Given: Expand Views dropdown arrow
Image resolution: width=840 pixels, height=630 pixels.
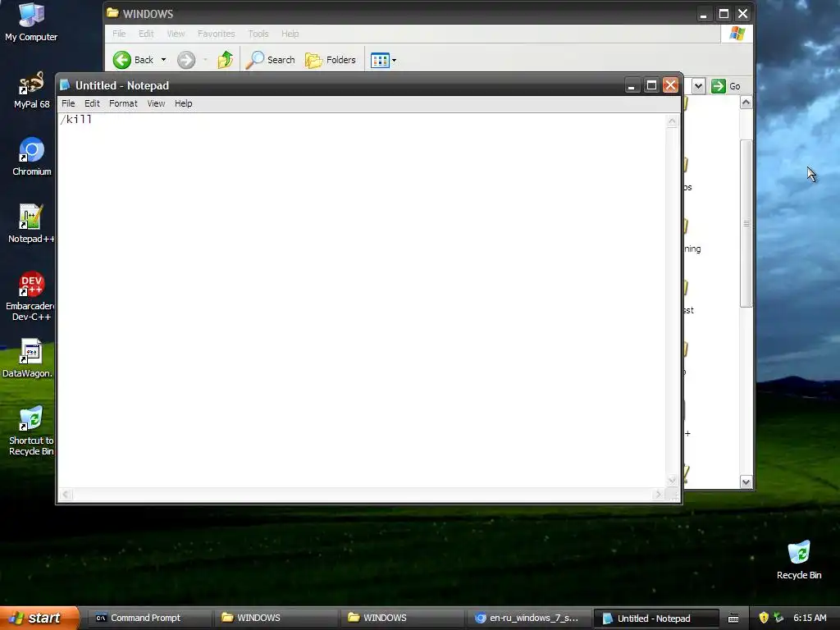Looking at the screenshot, I should pos(395,61).
